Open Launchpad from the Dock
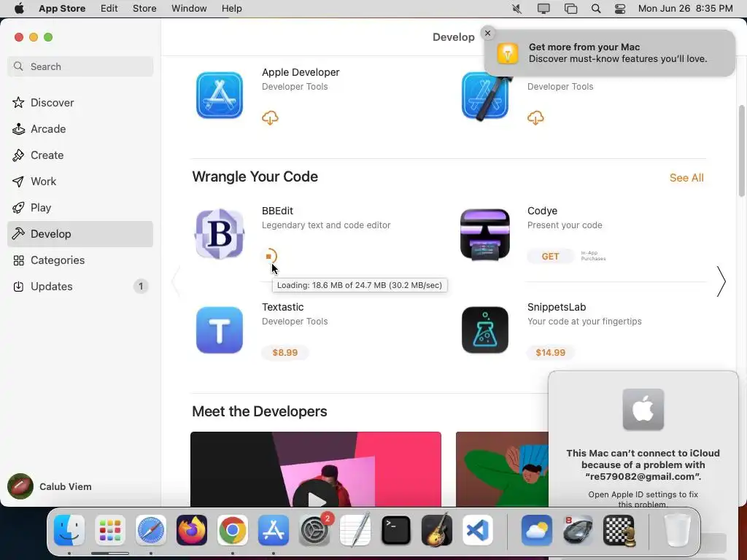This screenshot has height=560, width=747. click(x=110, y=529)
